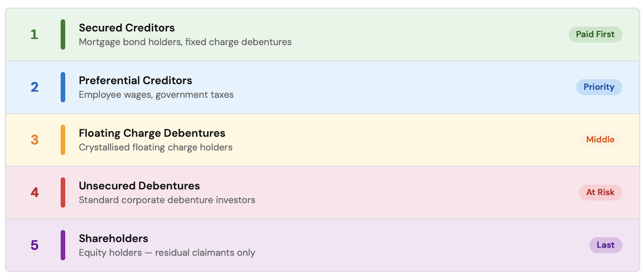
Task: Click the blue rank number 2
Action: click(35, 87)
